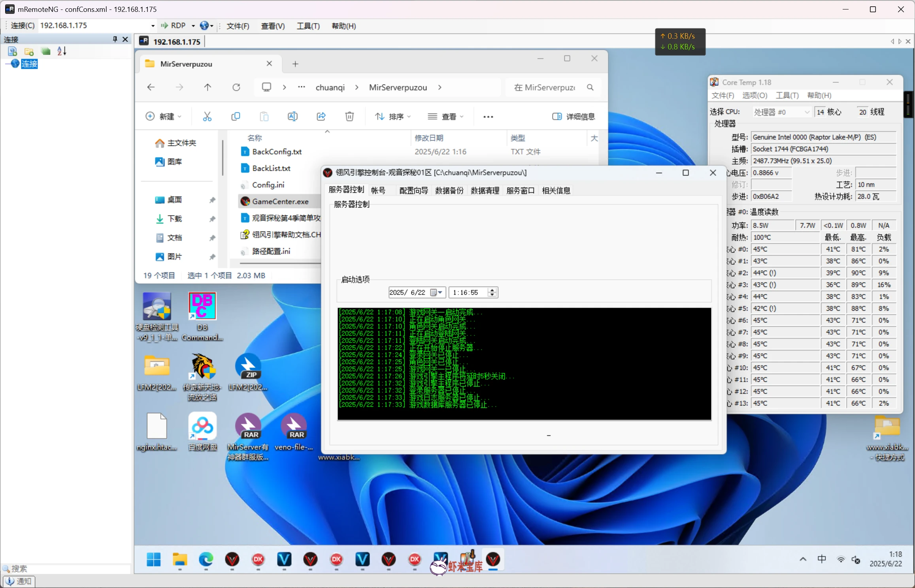The width and height of the screenshot is (915, 588).
Task: Click the sort A-Z icon in connections panel
Action: pyautogui.click(x=62, y=51)
